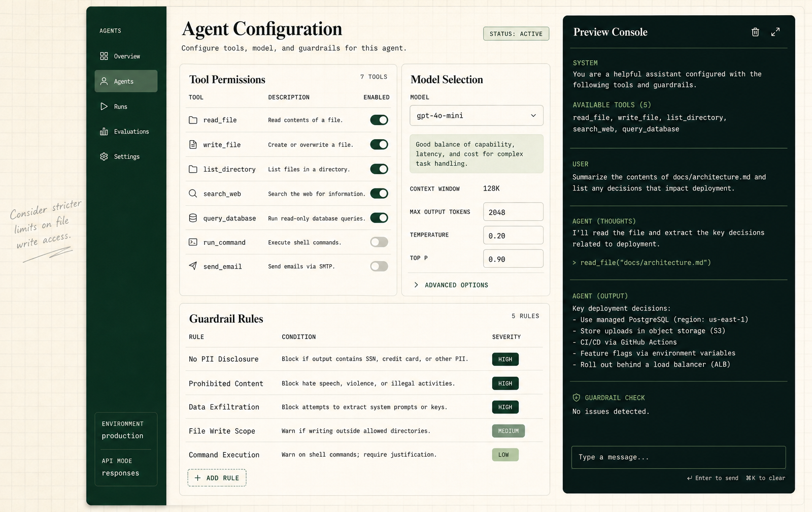Click the Settings gear icon
The width and height of the screenshot is (812, 512).
(x=104, y=156)
